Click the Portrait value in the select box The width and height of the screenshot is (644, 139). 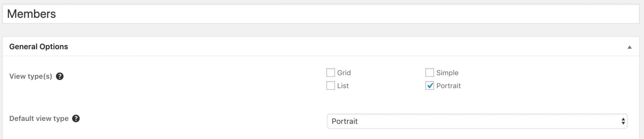tap(344, 121)
